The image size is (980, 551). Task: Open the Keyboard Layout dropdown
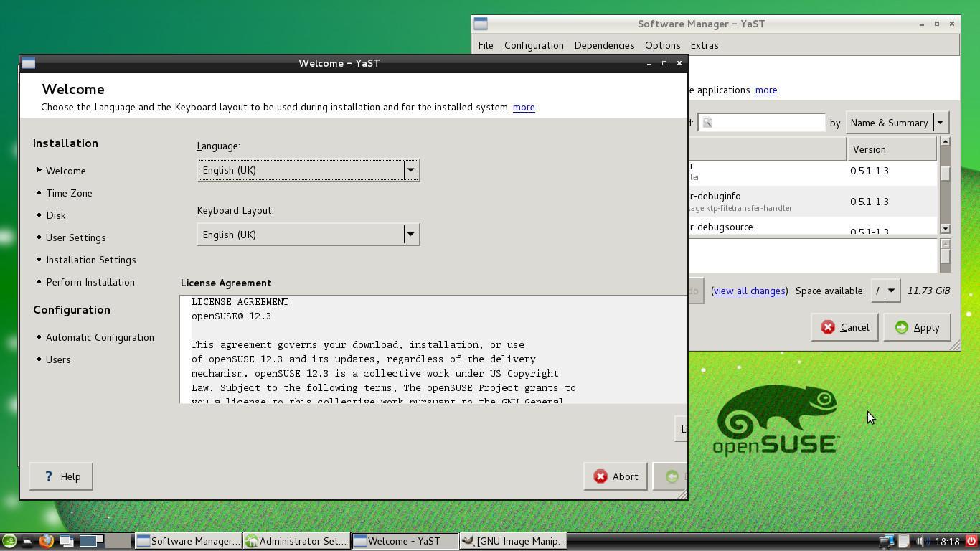[x=308, y=235]
